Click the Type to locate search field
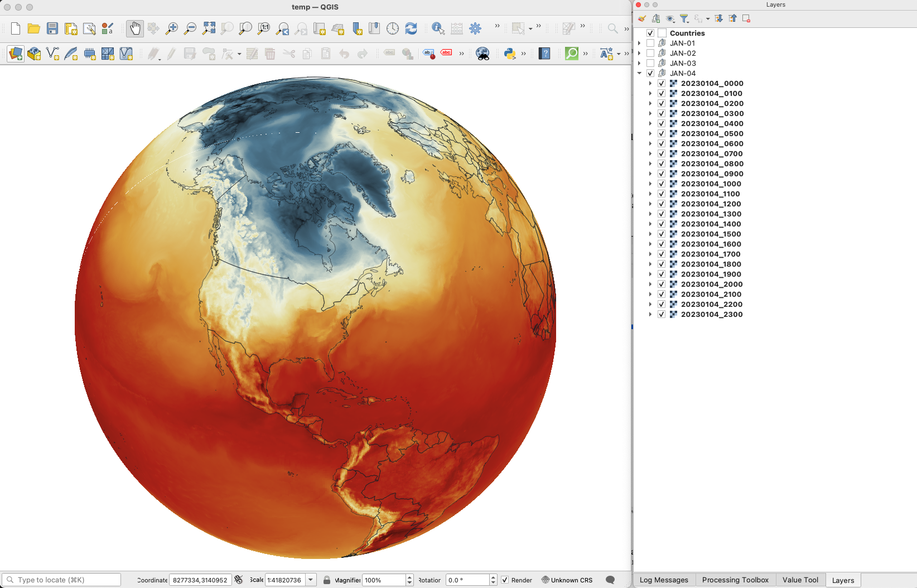Image resolution: width=917 pixels, height=588 pixels. 61,580
